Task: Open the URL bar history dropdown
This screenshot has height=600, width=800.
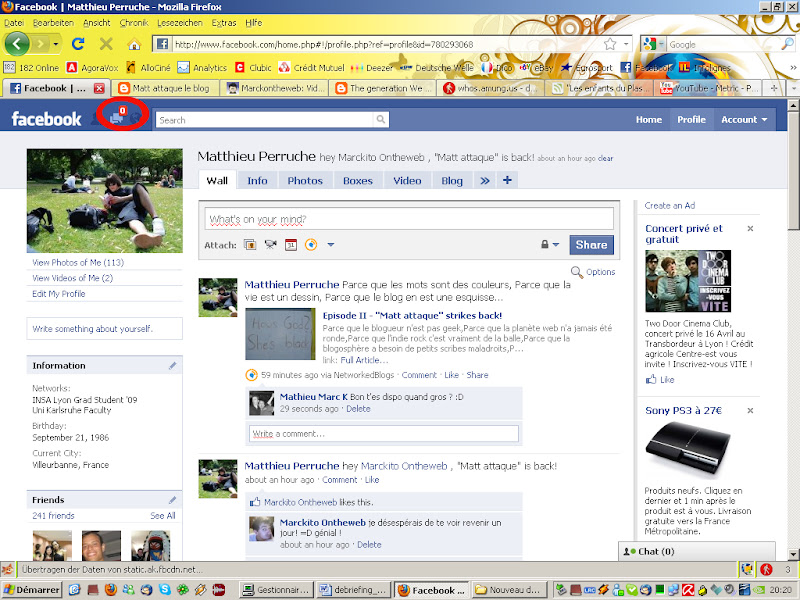Action: coord(626,44)
